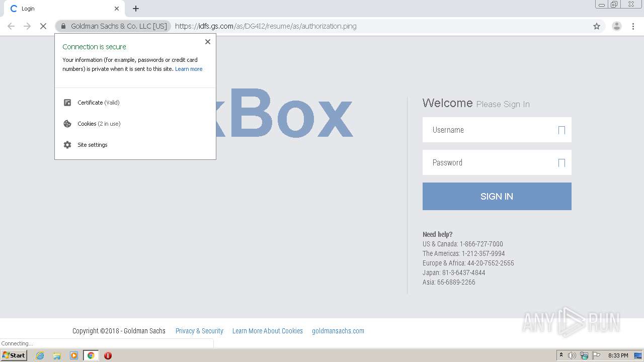
Task: Open Chrome's three-dot menu
Action: pos(633,26)
